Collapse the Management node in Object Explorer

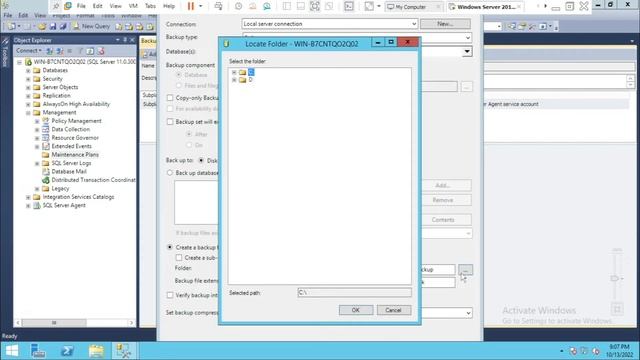point(28,113)
